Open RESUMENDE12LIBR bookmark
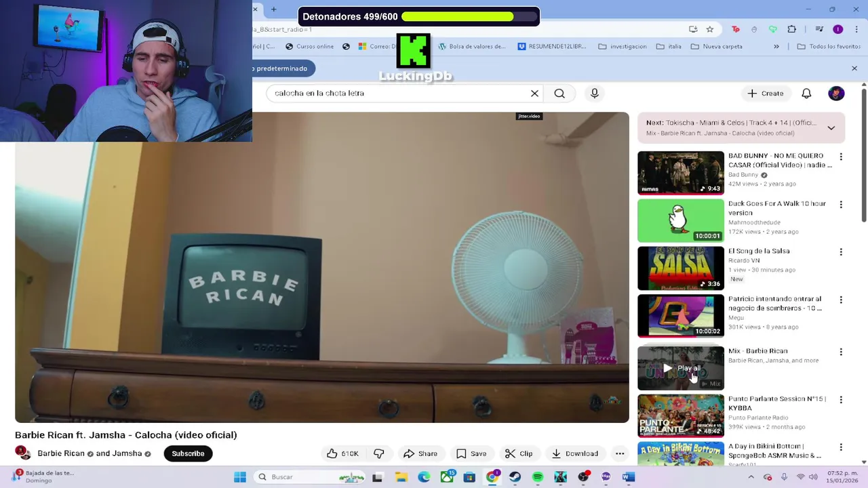868x488 pixels. (x=552, y=47)
